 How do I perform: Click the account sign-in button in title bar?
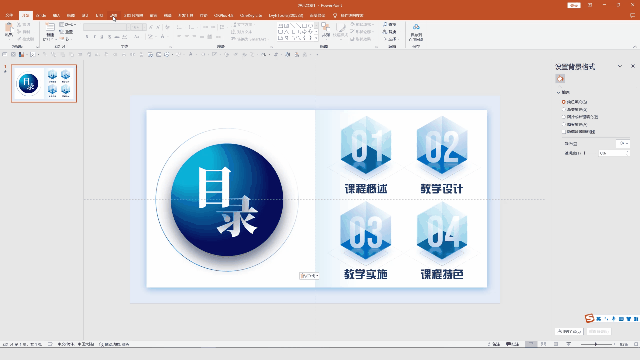(x=574, y=5)
